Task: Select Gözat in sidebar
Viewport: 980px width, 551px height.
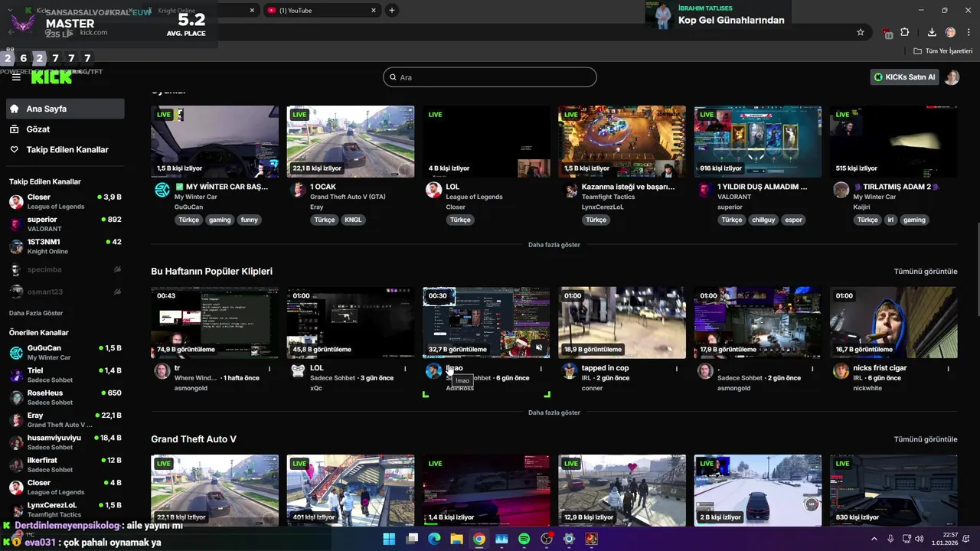Action: click(65, 129)
